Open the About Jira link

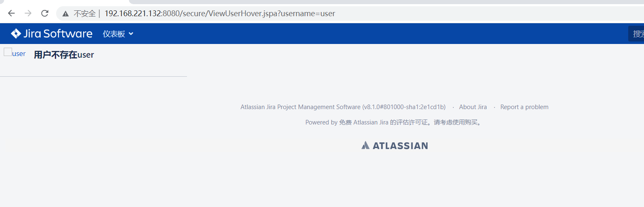click(x=473, y=107)
